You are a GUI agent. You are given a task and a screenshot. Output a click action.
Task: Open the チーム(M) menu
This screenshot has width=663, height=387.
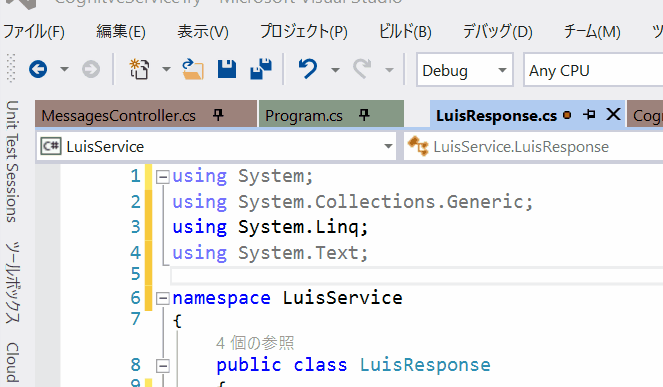592,32
